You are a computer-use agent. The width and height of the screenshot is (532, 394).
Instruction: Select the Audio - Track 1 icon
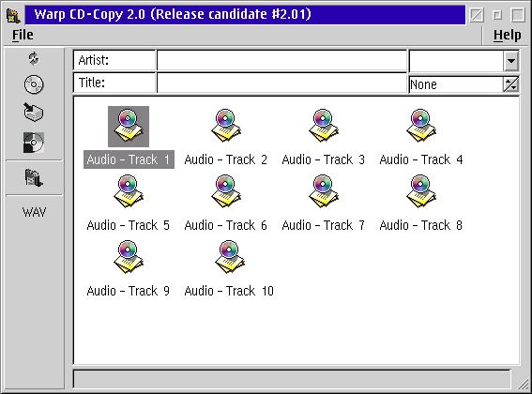(x=129, y=127)
